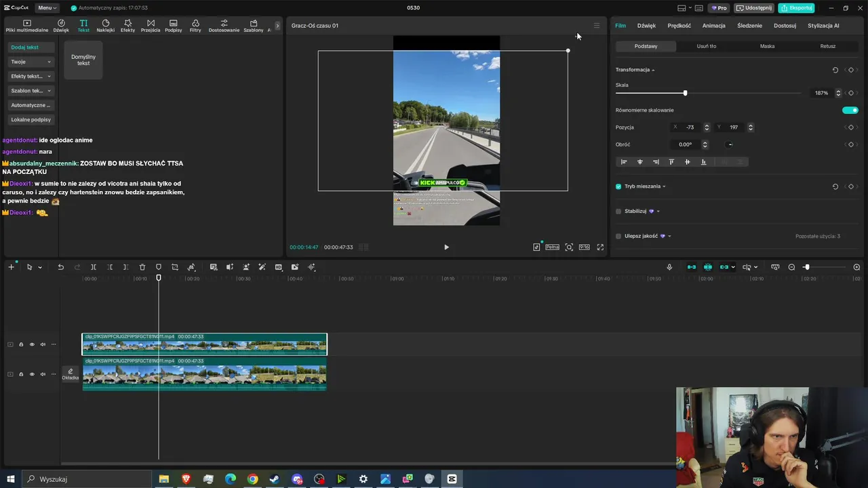
Task: Click the split clip tool icon
Action: 94,267
